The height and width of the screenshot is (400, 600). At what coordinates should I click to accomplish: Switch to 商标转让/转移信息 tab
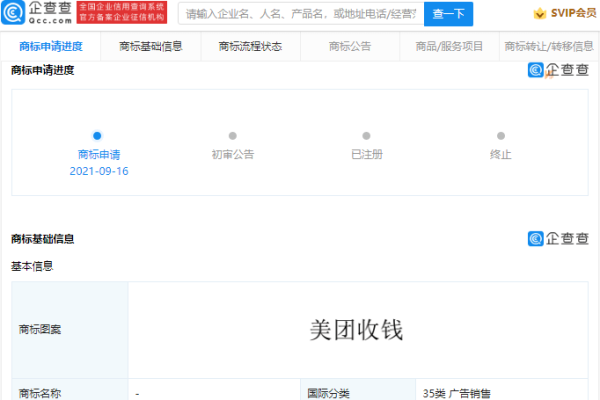(x=549, y=46)
